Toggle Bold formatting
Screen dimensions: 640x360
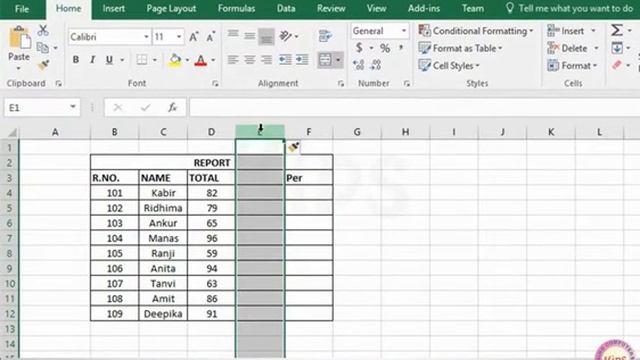pyautogui.click(x=76, y=60)
